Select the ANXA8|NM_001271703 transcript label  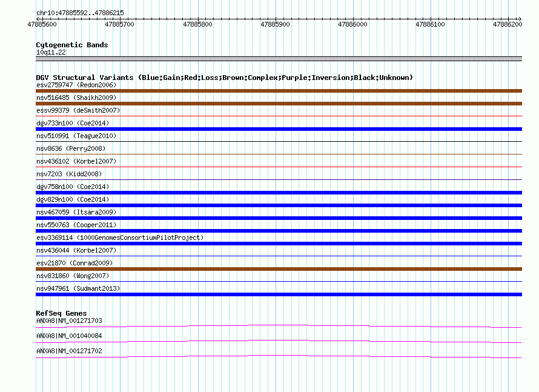point(69,321)
